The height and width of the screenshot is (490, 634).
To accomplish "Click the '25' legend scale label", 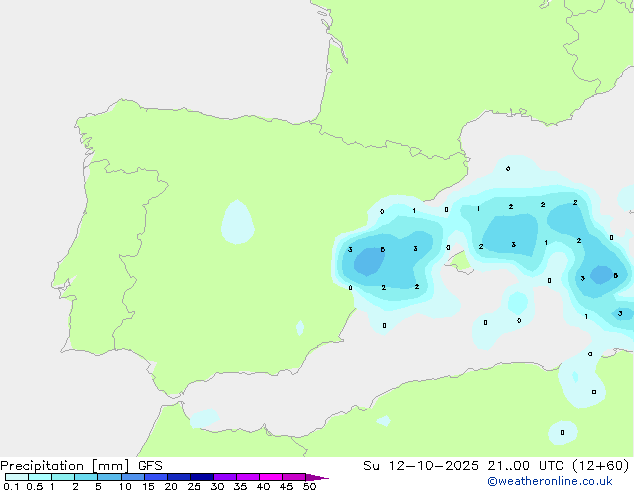I will (x=194, y=486).
